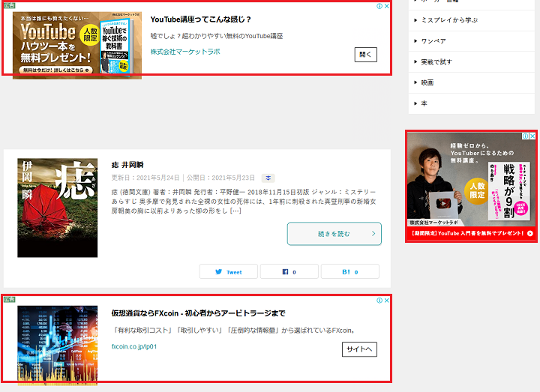Open the 痣 井岡瞬 article title
This screenshot has height=392, width=540.
(x=127, y=164)
